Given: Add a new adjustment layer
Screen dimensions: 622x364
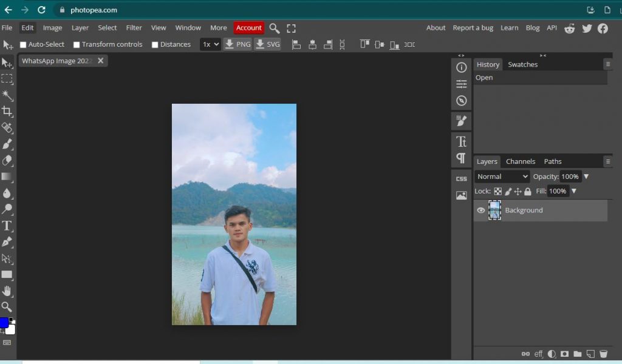Looking at the screenshot, I should (552, 354).
